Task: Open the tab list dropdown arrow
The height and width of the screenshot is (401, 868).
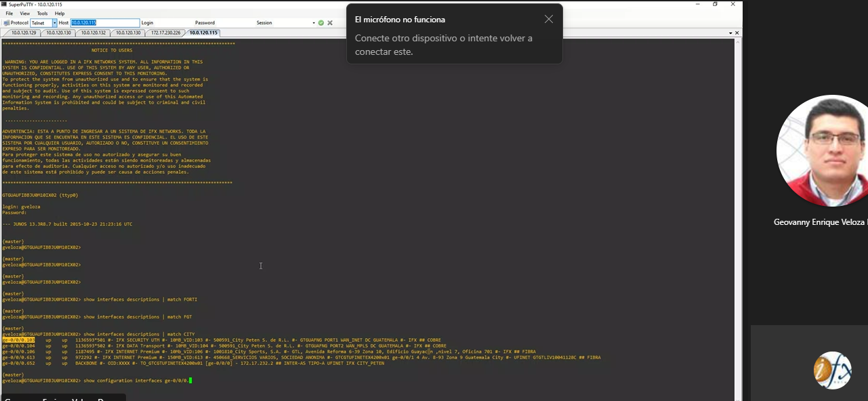Action: point(730,33)
